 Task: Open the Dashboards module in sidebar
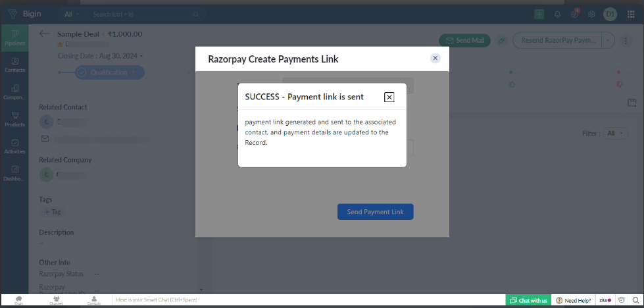click(x=14, y=174)
